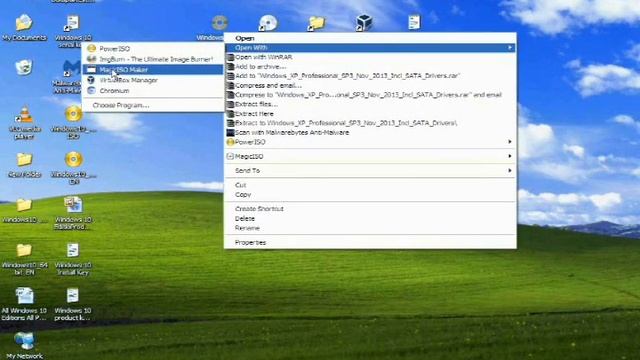
Task: Select the VirtualBox cube shortcut icon
Action: (x=364, y=22)
